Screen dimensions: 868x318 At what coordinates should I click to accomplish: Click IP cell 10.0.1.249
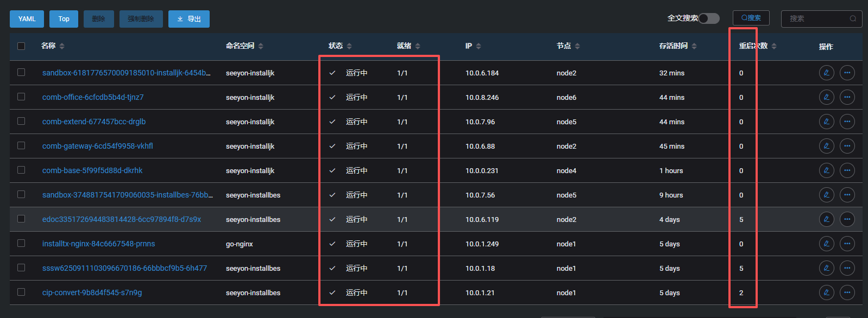tap(482, 244)
